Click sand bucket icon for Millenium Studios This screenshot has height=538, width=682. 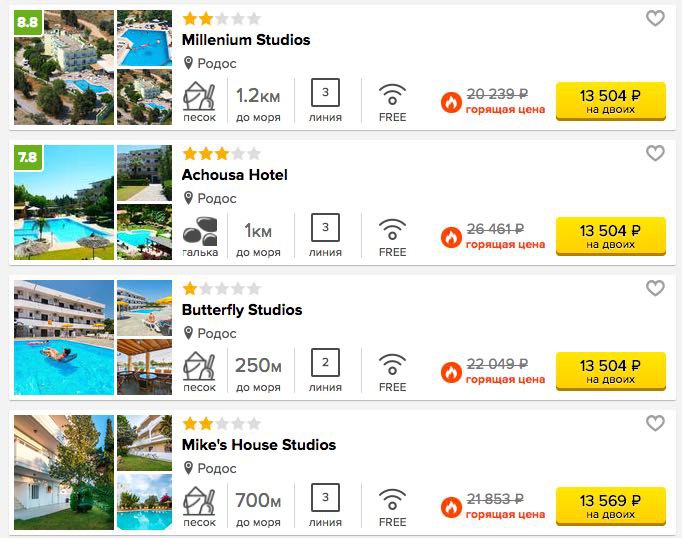click(199, 96)
